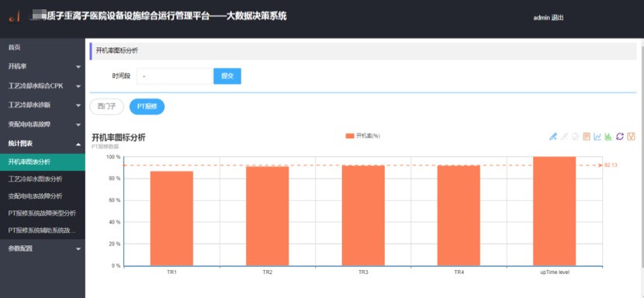Click the 开机率图标分析 panel header text
Image resolution: width=644 pixels, height=298 pixels.
pos(117,51)
